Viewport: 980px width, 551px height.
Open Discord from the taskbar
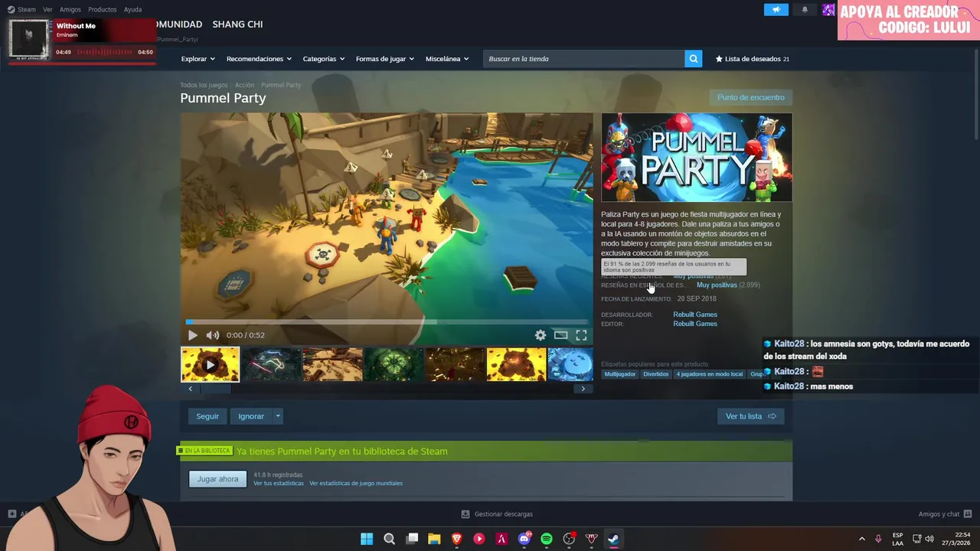click(524, 539)
